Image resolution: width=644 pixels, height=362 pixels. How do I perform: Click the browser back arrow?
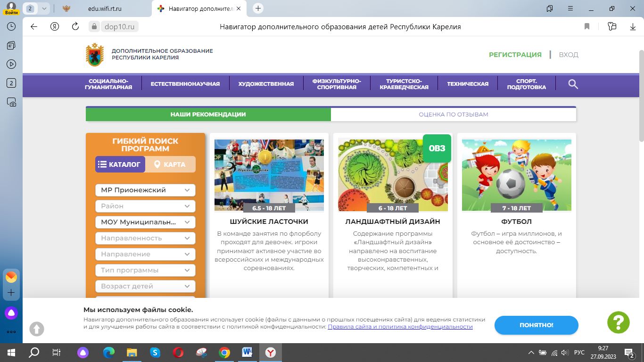(34, 27)
